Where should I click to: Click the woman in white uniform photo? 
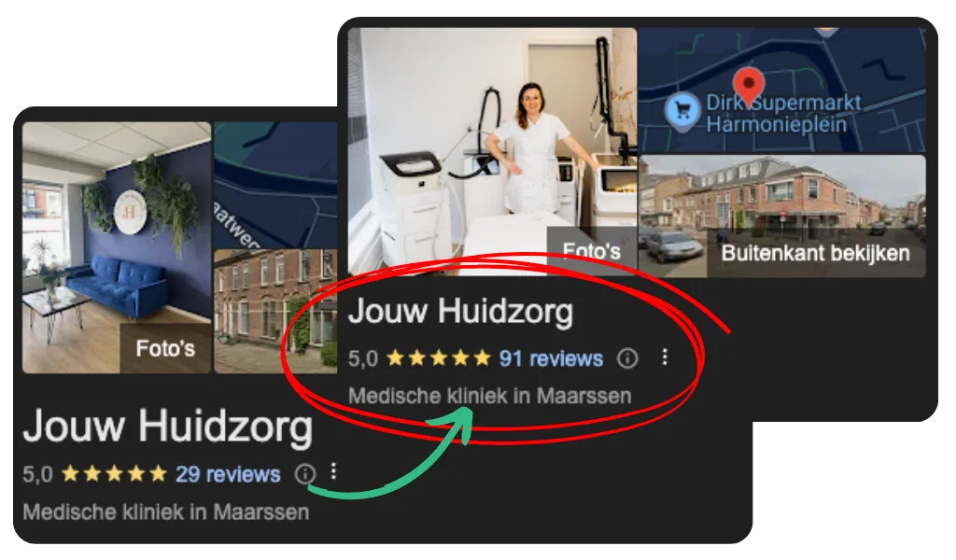(x=492, y=151)
